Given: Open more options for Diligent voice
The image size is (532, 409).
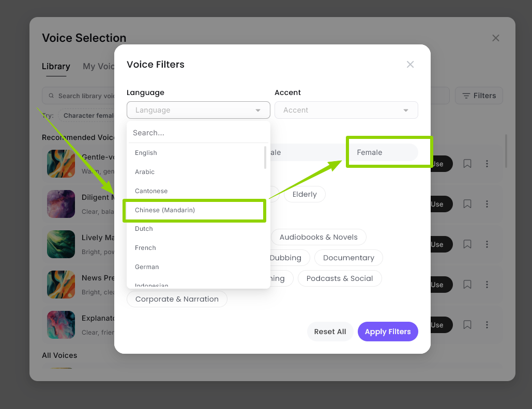Looking at the screenshot, I should click(487, 204).
